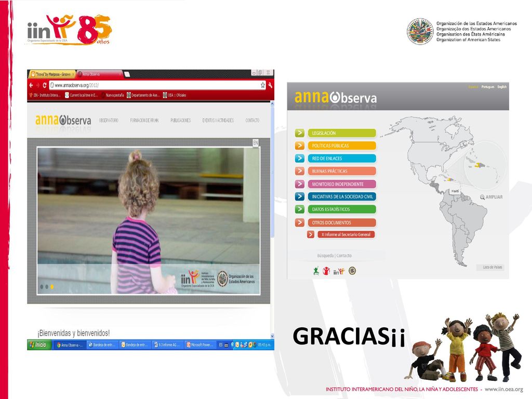Open the OEA :: Oficiales bookmark
The image size is (532, 399).
pyautogui.click(x=175, y=96)
